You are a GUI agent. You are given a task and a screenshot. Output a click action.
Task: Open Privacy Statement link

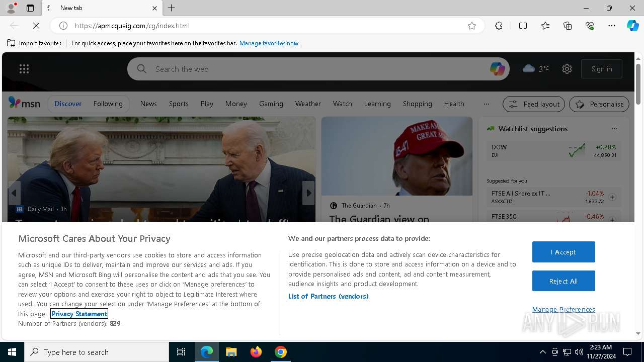[x=79, y=314]
